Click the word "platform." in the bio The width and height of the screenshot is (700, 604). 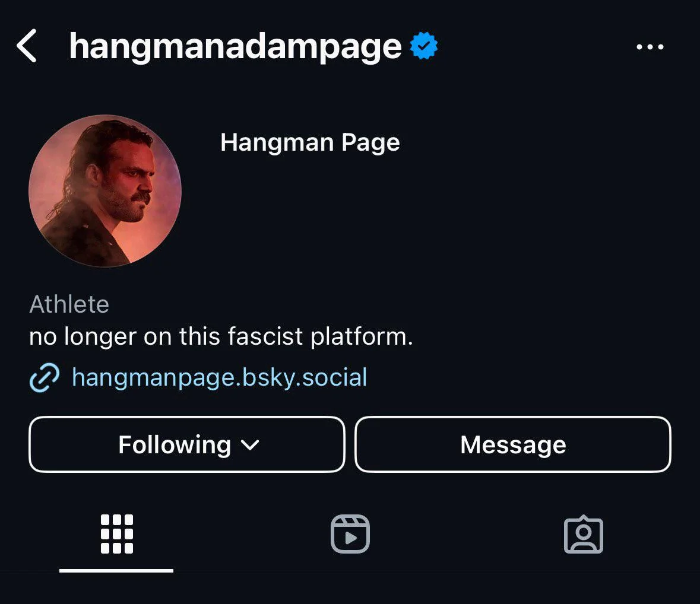(x=361, y=337)
